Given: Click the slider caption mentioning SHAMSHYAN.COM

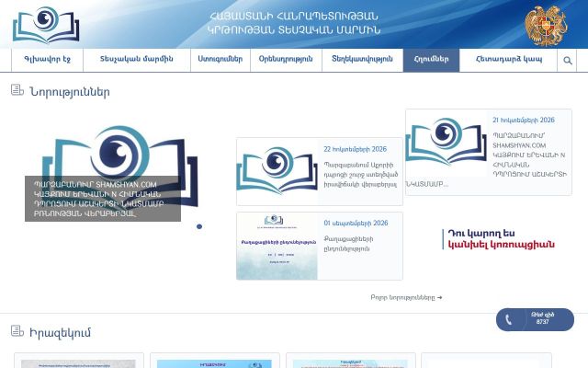Looking at the screenshot, I should pyautogui.click(x=103, y=199).
